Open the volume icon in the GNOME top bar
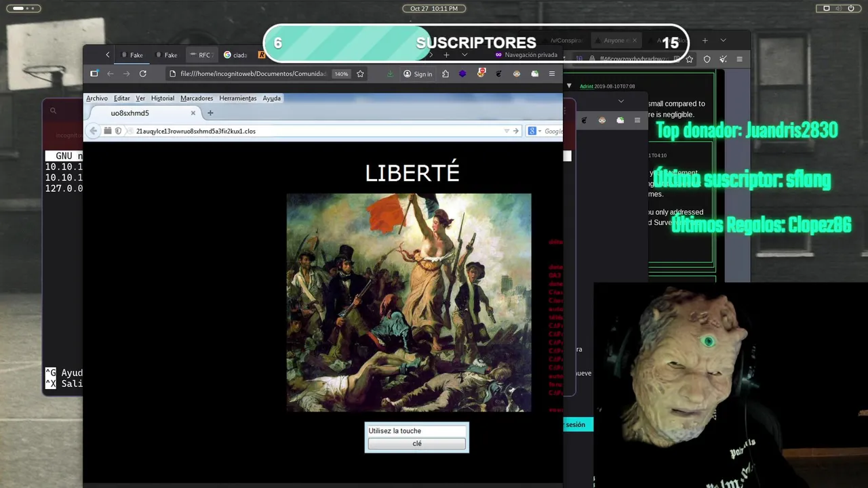The height and width of the screenshot is (488, 868). click(839, 8)
